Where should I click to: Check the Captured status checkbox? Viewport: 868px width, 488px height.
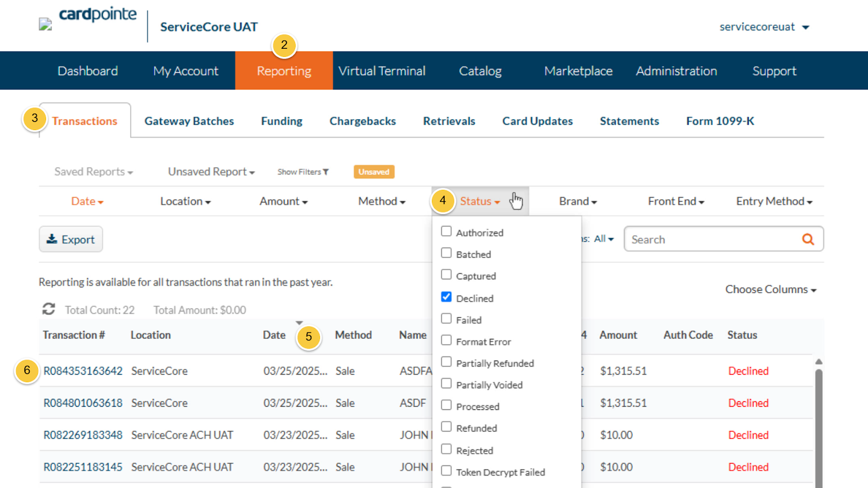pos(446,275)
